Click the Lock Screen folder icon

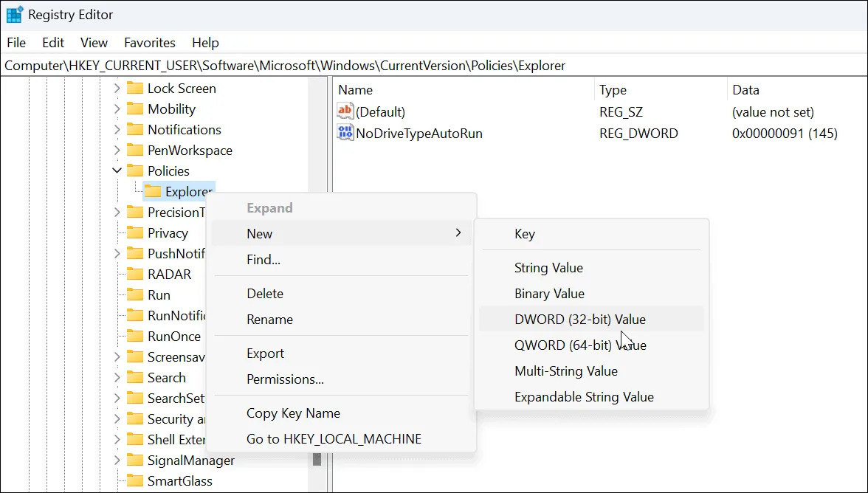pos(135,89)
